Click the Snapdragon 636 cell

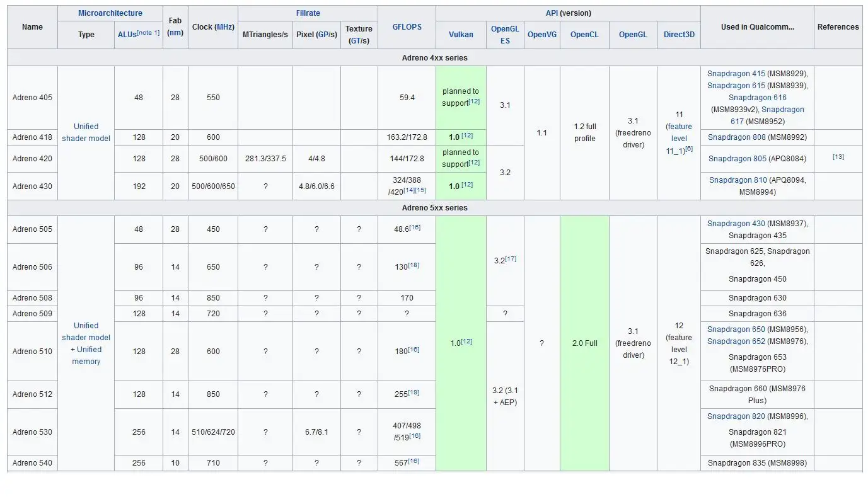pos(757,314)
